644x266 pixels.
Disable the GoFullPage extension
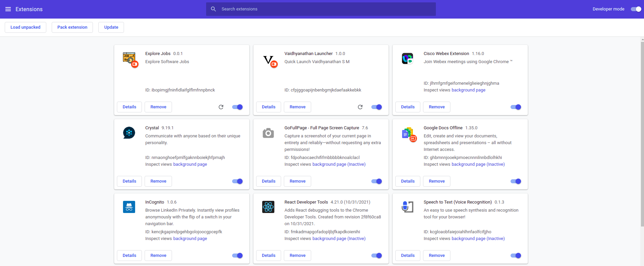pos(377,181)
